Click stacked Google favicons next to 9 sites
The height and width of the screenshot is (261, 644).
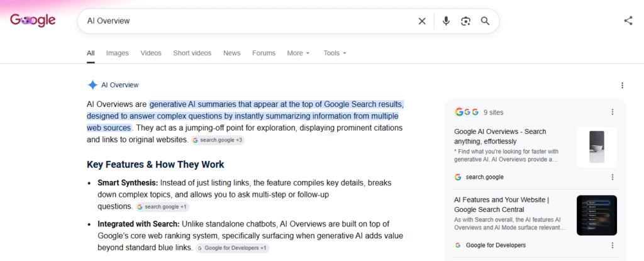467,112
